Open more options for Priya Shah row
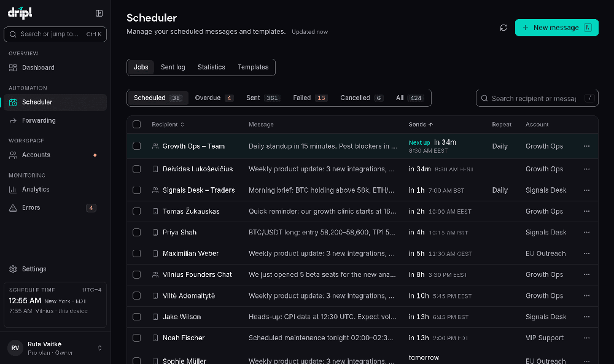This screenshot has width=614, height=364. (586, 233)
